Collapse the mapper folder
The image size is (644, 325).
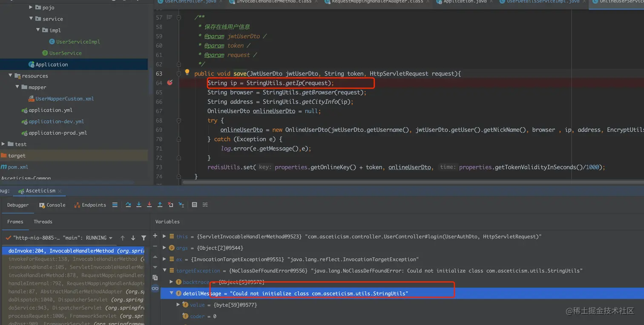tap(17, 87)
